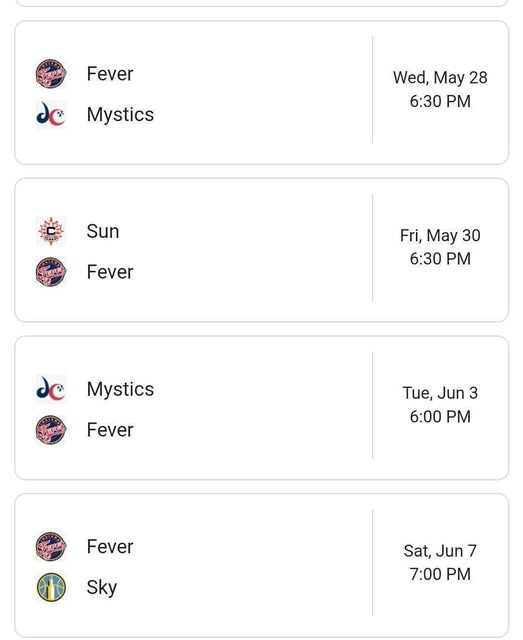Tap the Sun team logo
Image resolution: width=523 pixels, height=640 pixels.
(x=51, y=231)
